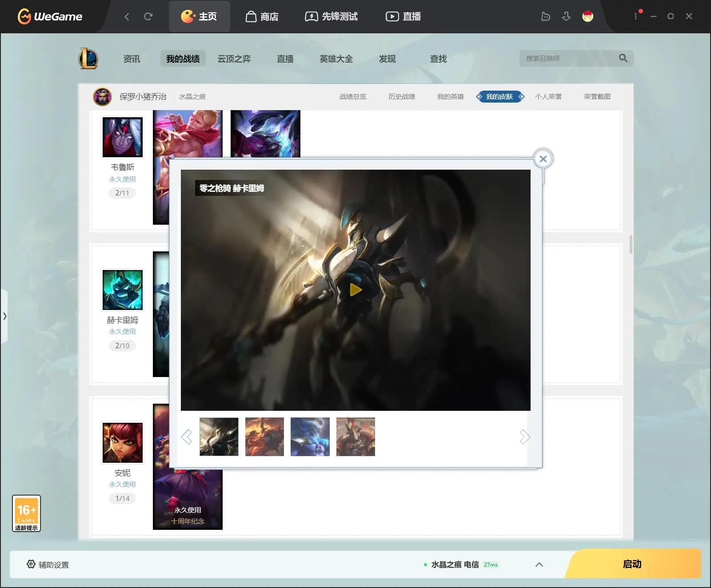The height and width of the screenshot is (588, 711).
Task: Open 发现 section
Action: point(387,59)
